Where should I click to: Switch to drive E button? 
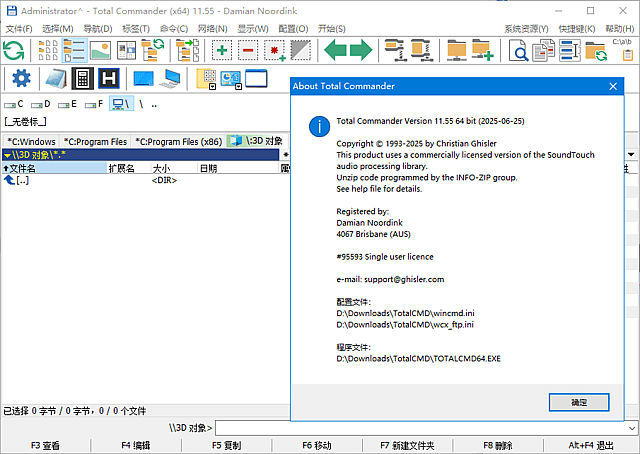(x=67, y=104)
